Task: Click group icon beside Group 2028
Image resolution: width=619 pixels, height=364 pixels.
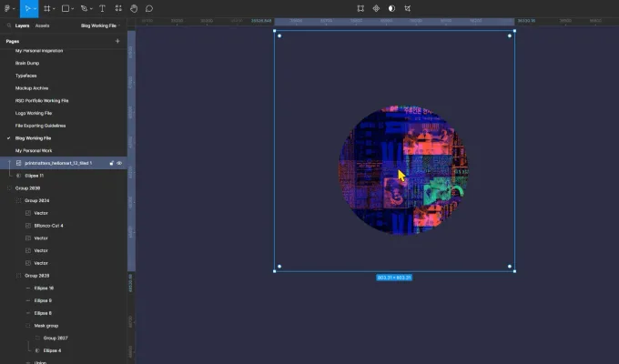Action: [18, 276]
